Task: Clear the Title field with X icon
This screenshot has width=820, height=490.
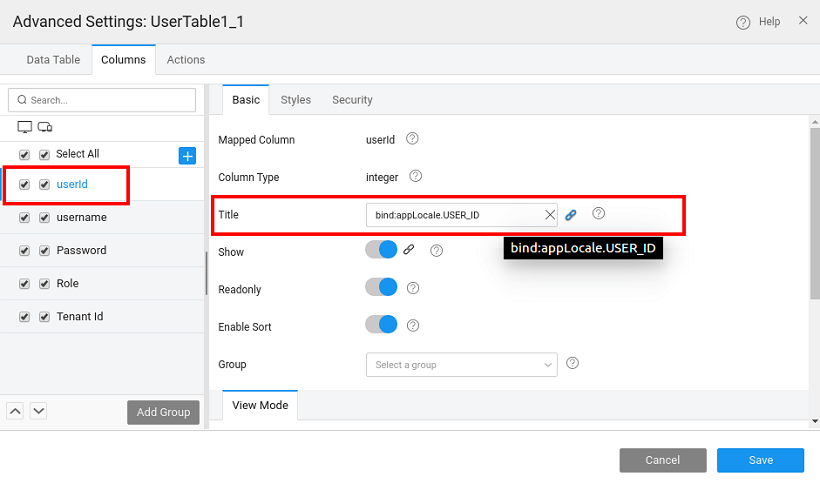Action: pos(549,214)
